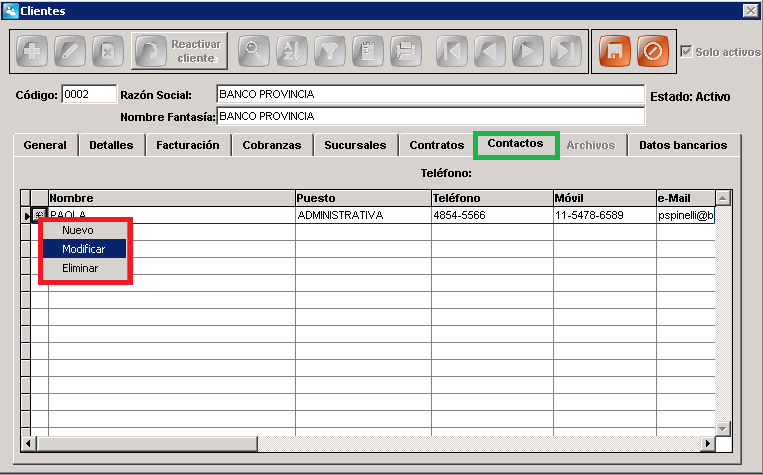Click the add new client plus icon
Image resolution: width=763 pixels, height=475 pixels.
click(32, 51)
